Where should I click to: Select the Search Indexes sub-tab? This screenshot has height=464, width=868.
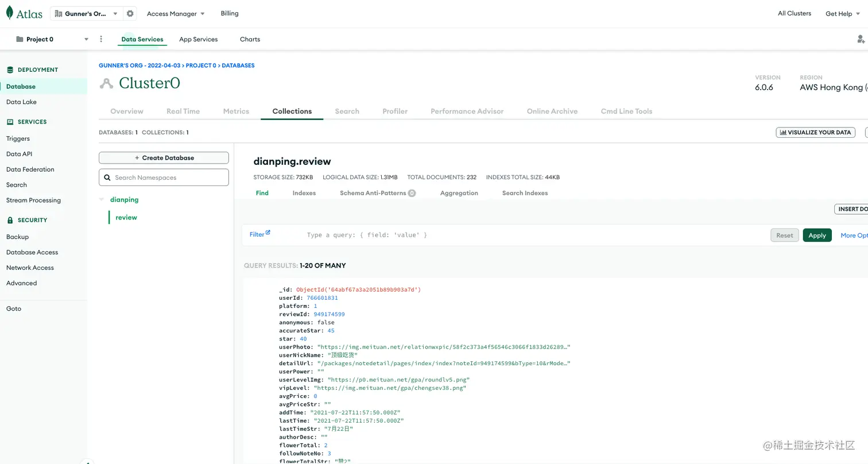click(525, 193)
